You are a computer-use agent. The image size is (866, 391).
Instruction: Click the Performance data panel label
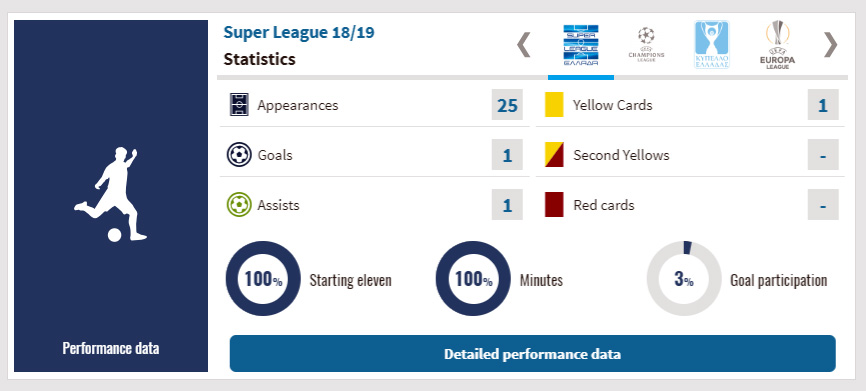tap(110, 348)
